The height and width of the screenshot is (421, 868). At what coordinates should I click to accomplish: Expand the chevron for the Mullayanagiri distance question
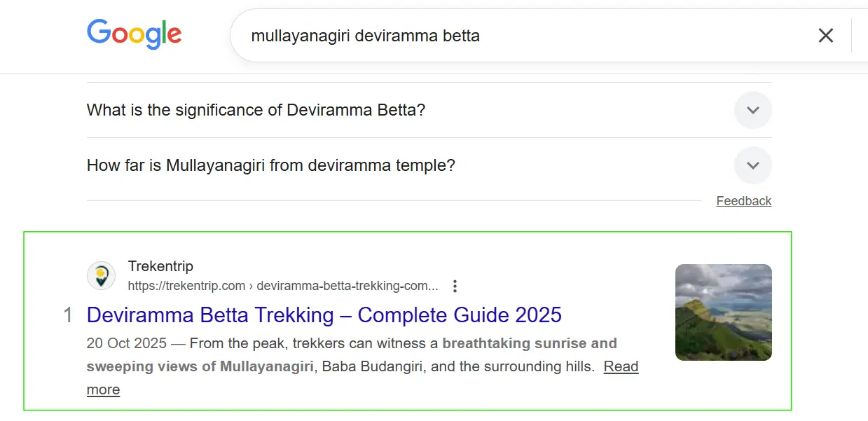[752, 166]
